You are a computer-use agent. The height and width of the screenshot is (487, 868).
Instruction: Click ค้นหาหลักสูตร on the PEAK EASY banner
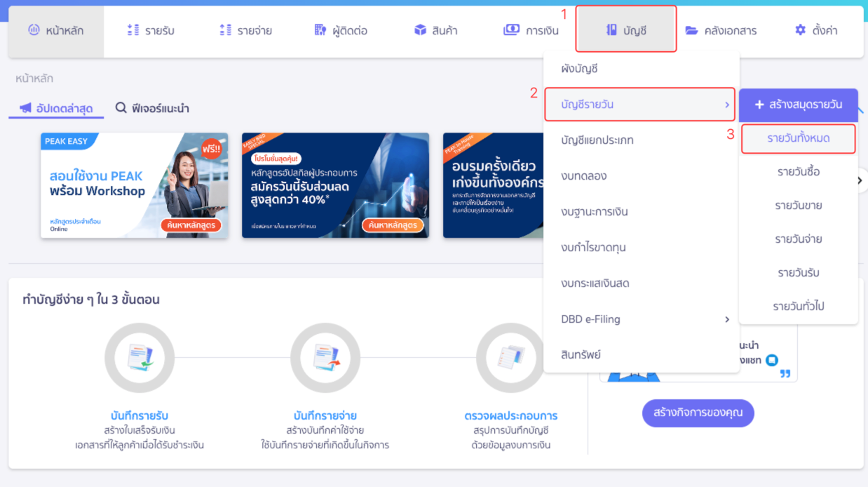point(191,225)
